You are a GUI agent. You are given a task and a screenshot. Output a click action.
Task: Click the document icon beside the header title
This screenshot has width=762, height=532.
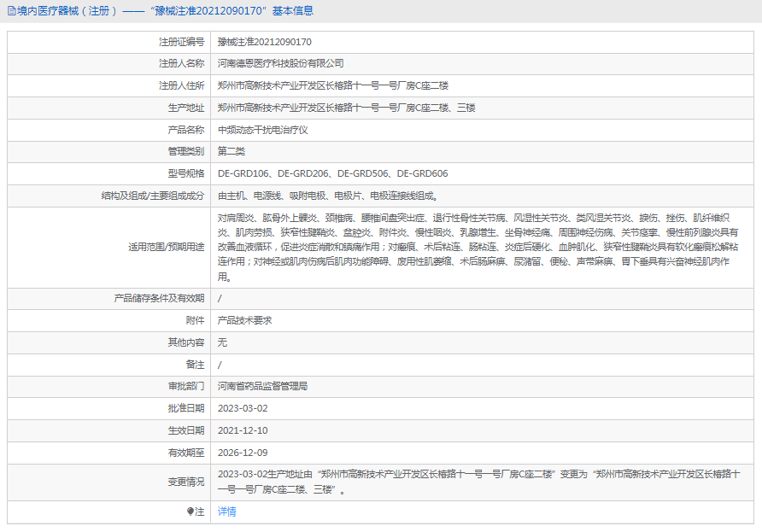pos(12,11)
